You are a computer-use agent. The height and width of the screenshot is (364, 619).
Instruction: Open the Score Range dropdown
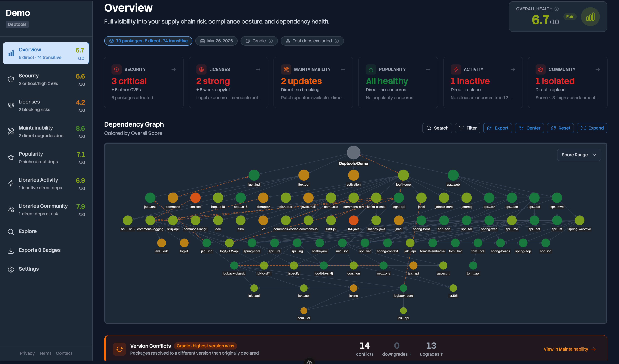[579, 155]
